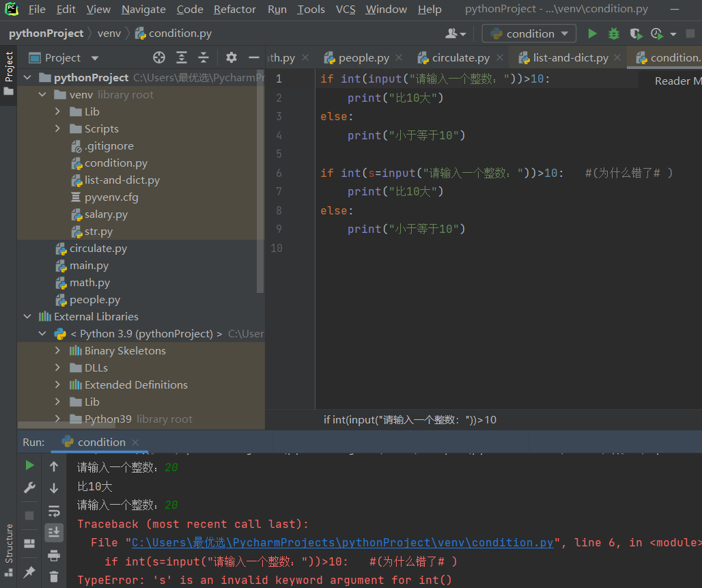Collapse the venv library root folder
702x588 pixels.
tap(42, 94)
